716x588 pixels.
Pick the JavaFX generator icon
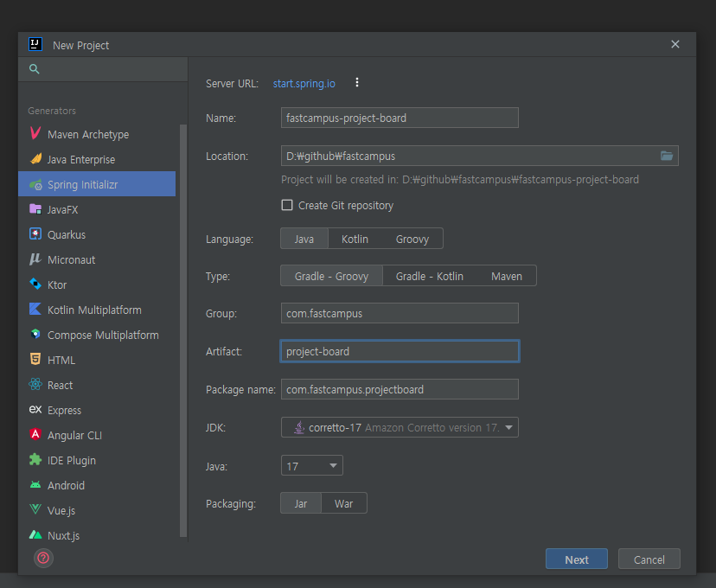point(35,209)
